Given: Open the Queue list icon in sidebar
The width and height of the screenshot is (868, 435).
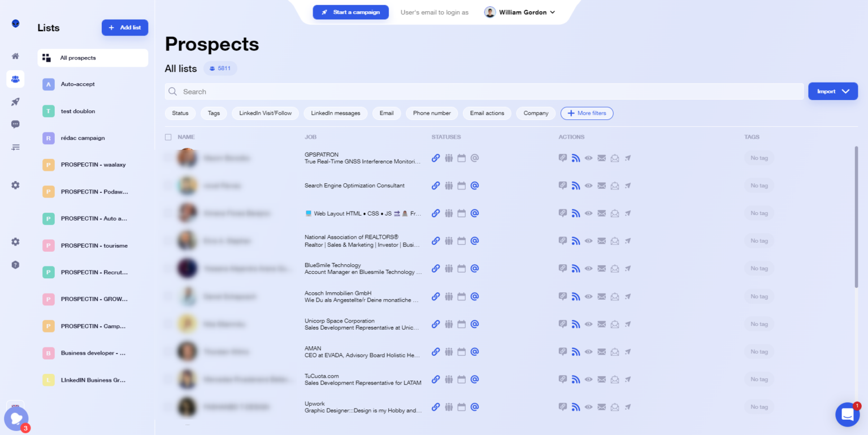Looking at the screenshot, I should coord(15,147).
